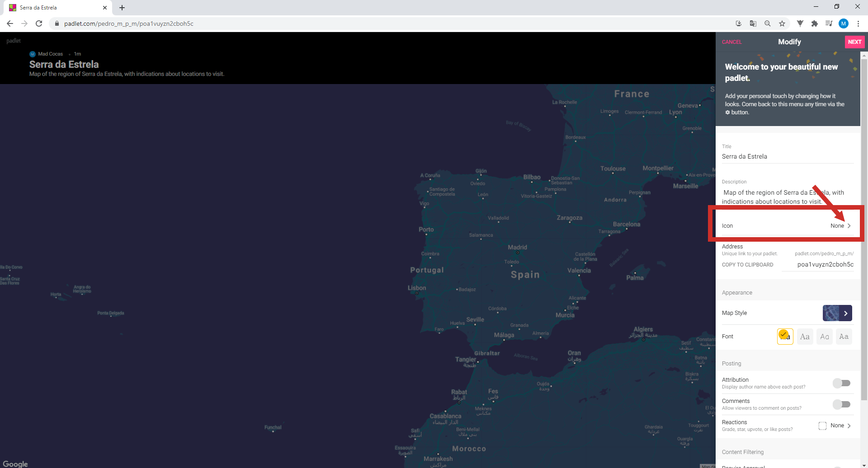Click the Bilbao map label
Viewport: 868px width, 468px height.
[x=532, y=177]
